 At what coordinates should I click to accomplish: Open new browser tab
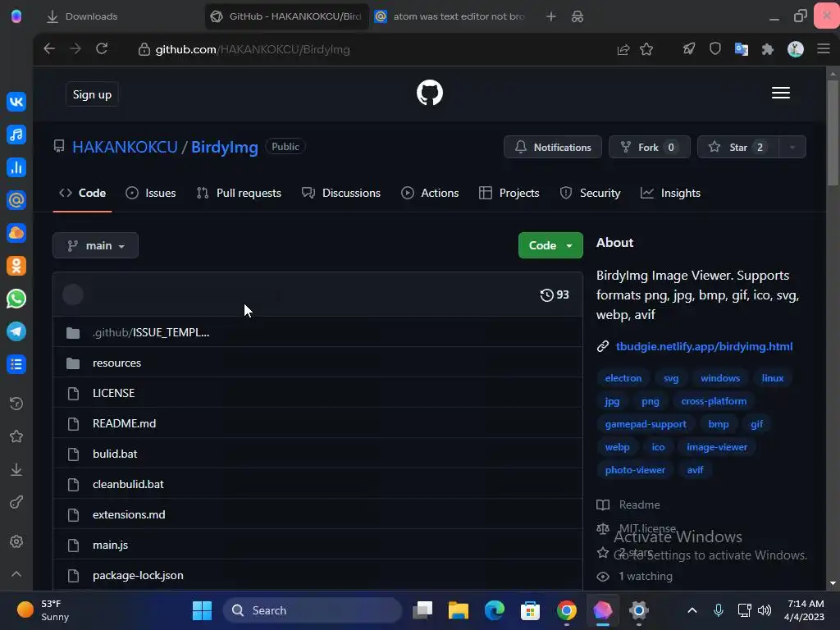550,16
